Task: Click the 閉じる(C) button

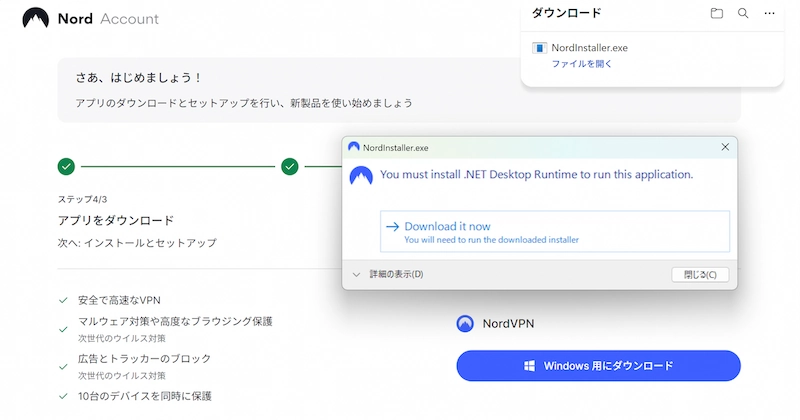Action: pyautogui.click(x=700, y=275)
